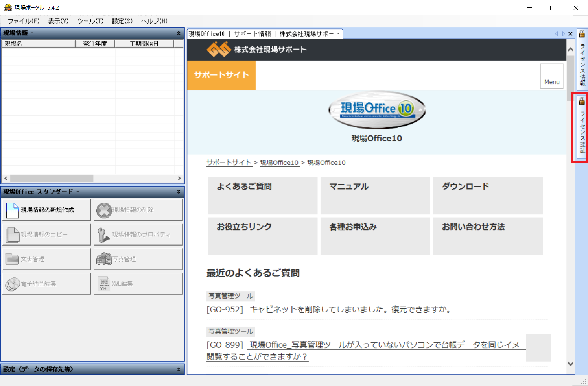Click the site information properties wrench icon
Screen dimensions: 588x386
click(x=103, y=235)
